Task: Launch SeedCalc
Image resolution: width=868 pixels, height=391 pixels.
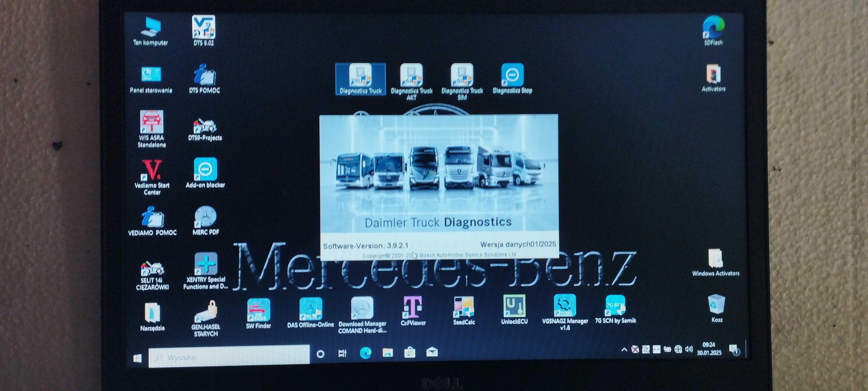Action: pos(464,311)
